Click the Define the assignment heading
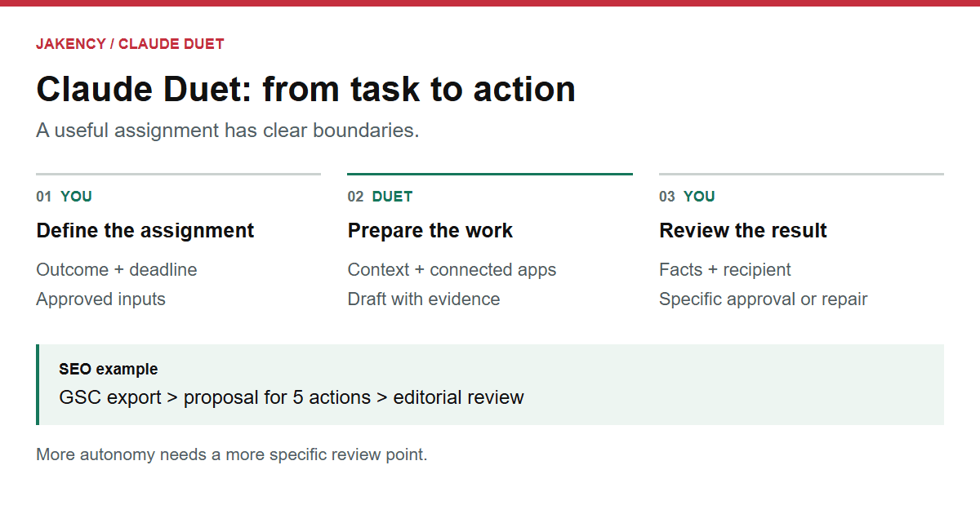This screenshot has width=980, height=514. click(x=145, y=231)
